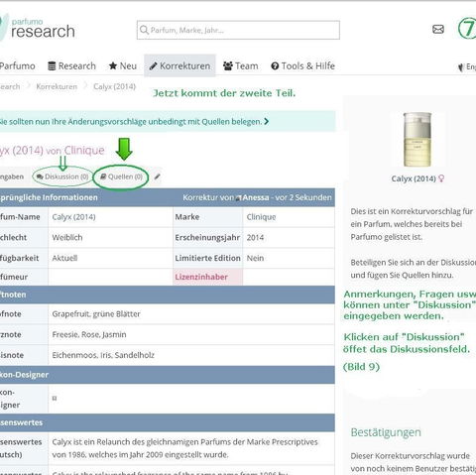Open the Parfumo menu item

(17, 66)
